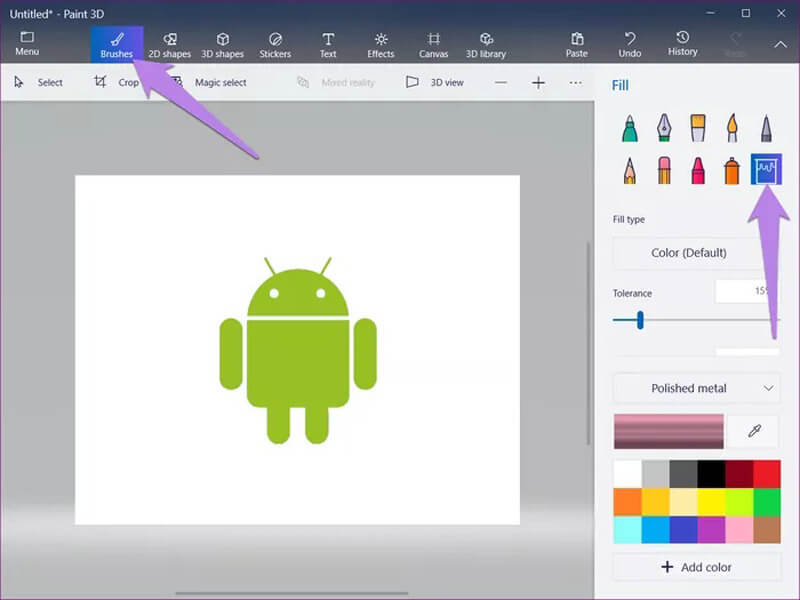Choose the white color swatch
This screenshot has width=800, height=600.
pyautogui.click(x=628, y=474)
